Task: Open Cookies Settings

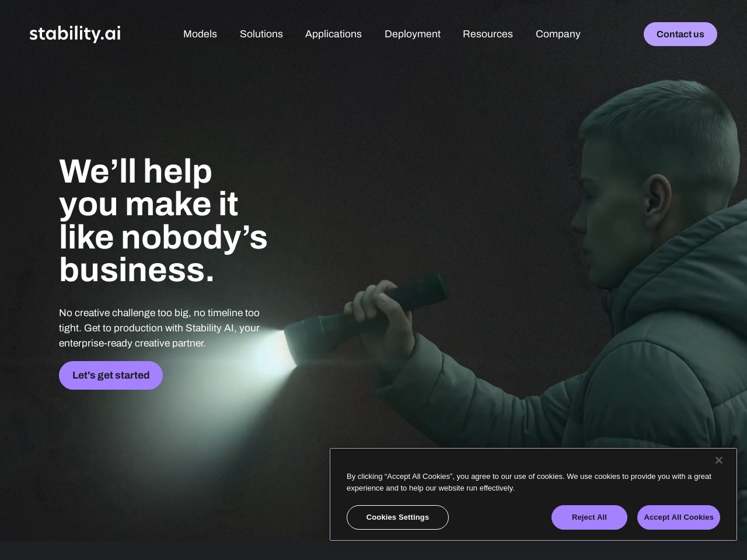Action: pyautogui.click(x=397, y=517)
